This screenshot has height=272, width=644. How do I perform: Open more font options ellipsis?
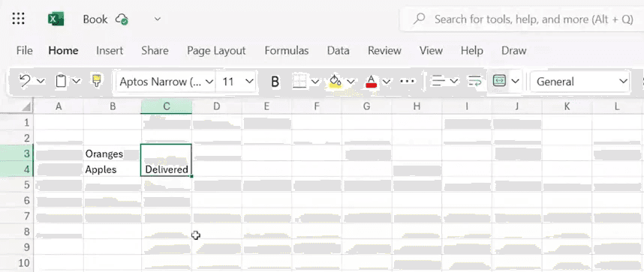click(408, 81)
